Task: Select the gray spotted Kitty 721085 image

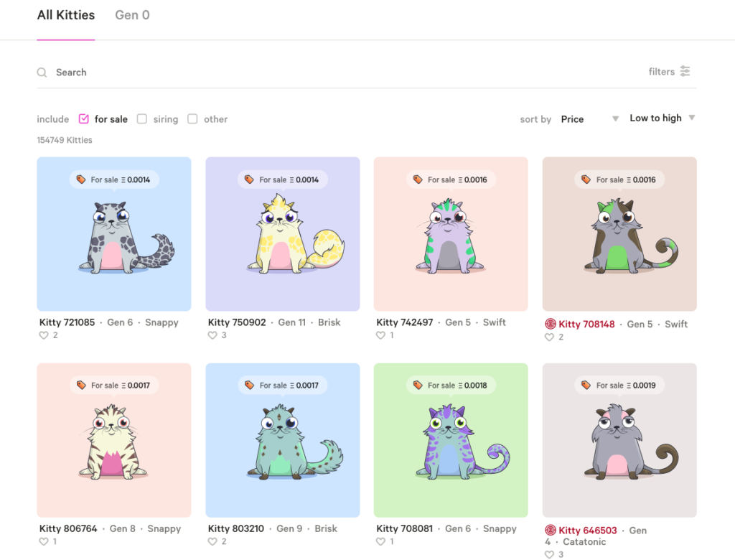Action: 114,233
